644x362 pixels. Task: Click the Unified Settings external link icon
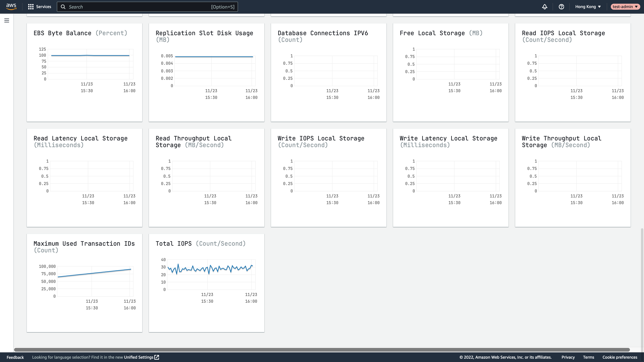[x=157, y=357]
